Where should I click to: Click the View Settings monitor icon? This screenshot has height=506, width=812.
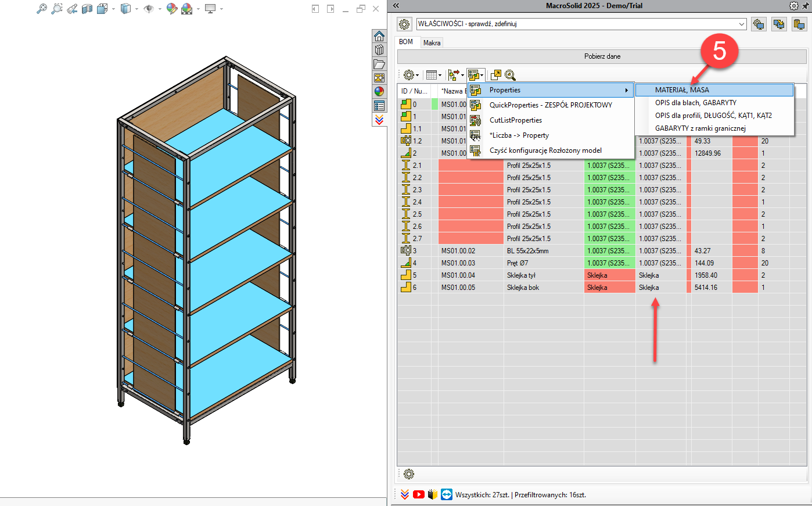tap(210, 9)
